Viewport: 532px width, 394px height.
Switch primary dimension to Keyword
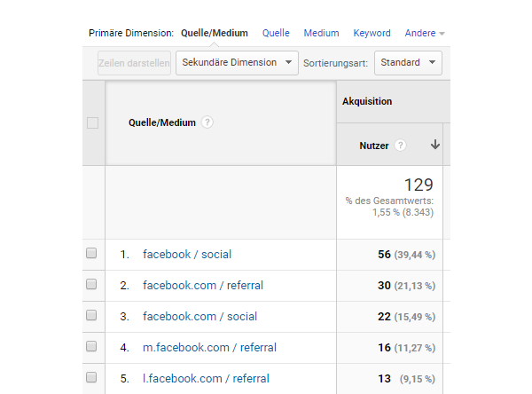(x=372, y=34)
